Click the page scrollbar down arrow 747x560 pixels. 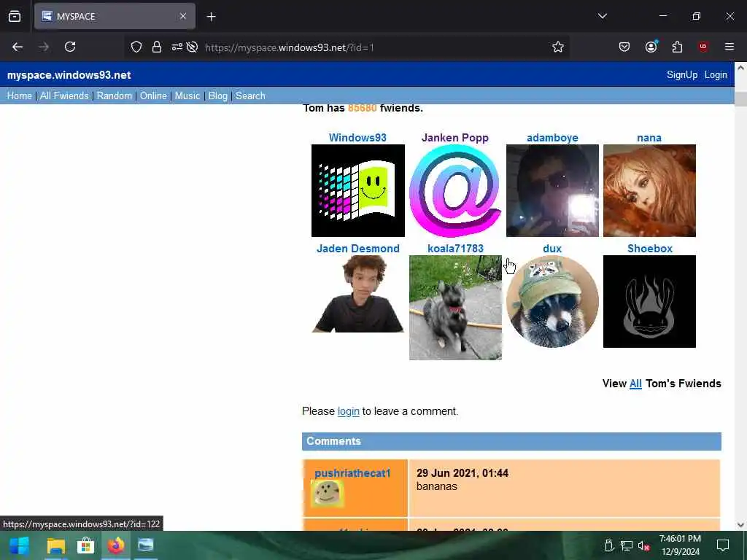[740, 525]
